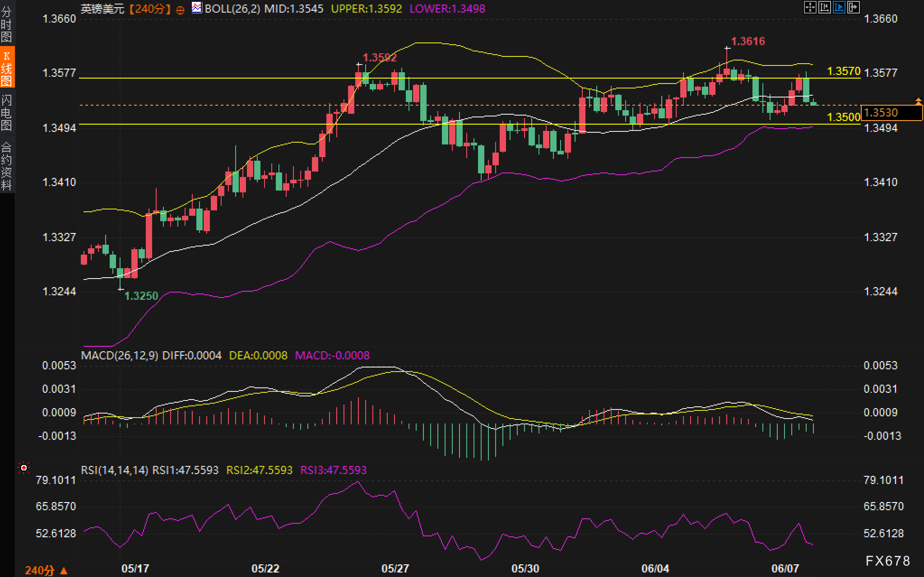The width and height of the screenshot is (924, 577).
Task: Click the MACD(26,12,9) indicator label
Action: point(119,355)
